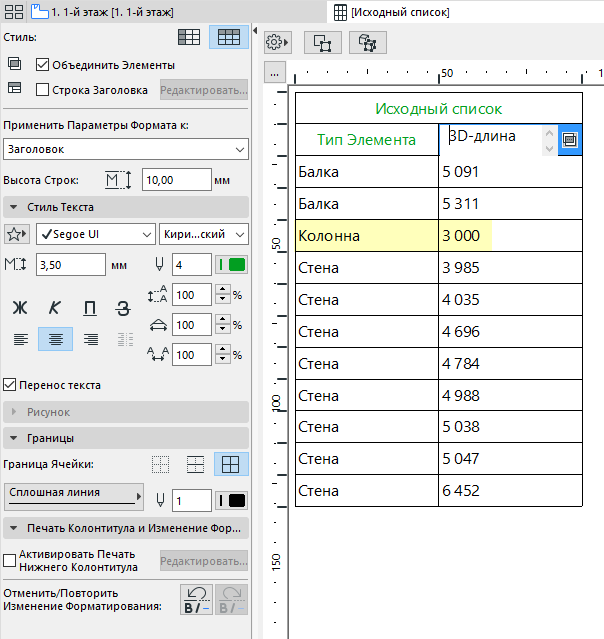This screenshot has width=604, height=639.
Task: Open settings gear in schedule toolbar
Action: [275, 43]
